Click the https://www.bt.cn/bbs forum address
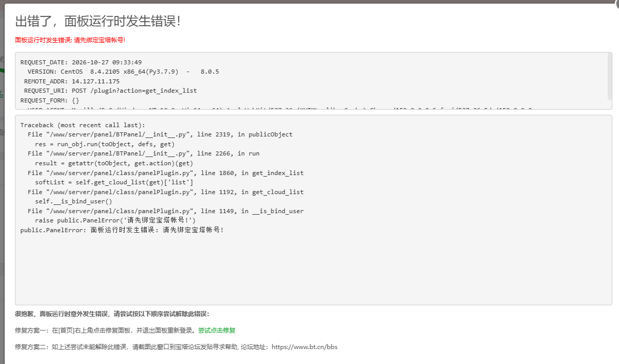The width and height of the screenshot is (619, 364). tap(304, 347)
